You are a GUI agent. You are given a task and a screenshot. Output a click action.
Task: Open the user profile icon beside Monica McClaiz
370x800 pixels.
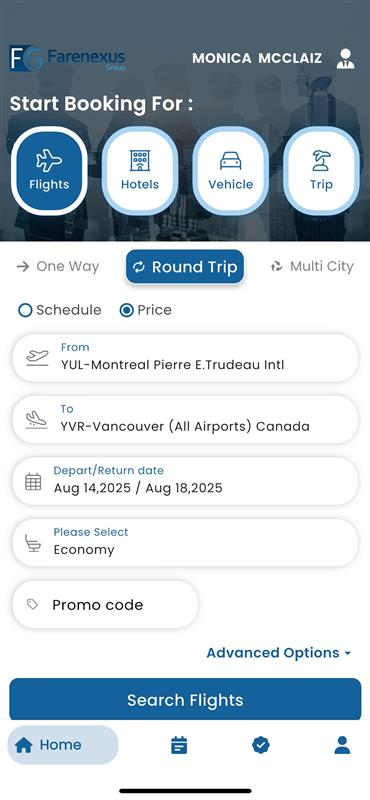coord(346,59)
